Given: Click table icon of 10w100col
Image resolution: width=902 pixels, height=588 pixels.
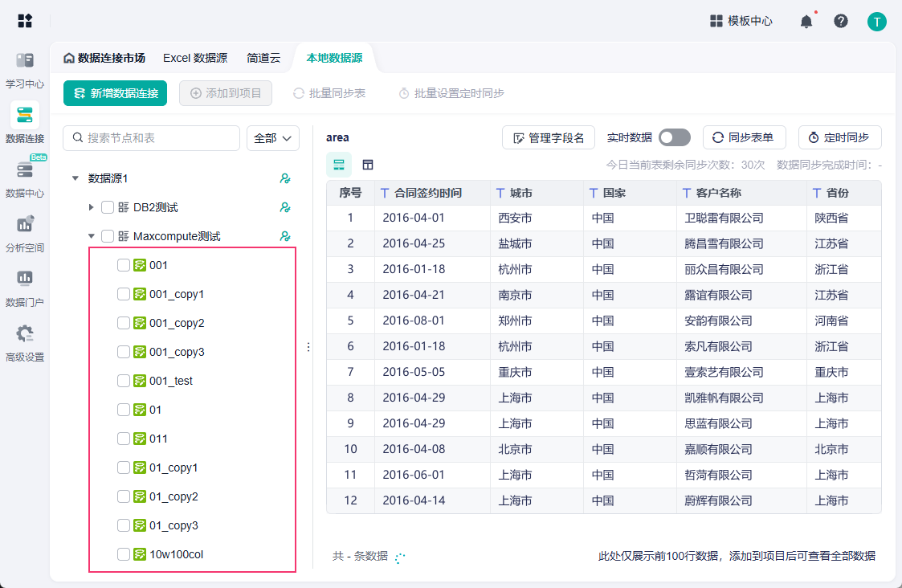Looking at the screenshot, I should 139,554.
